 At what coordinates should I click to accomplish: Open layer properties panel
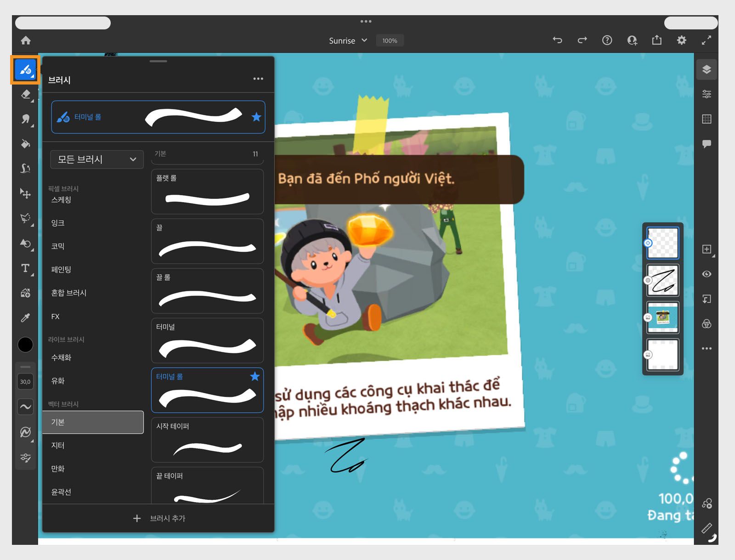(x=707, y=94)
